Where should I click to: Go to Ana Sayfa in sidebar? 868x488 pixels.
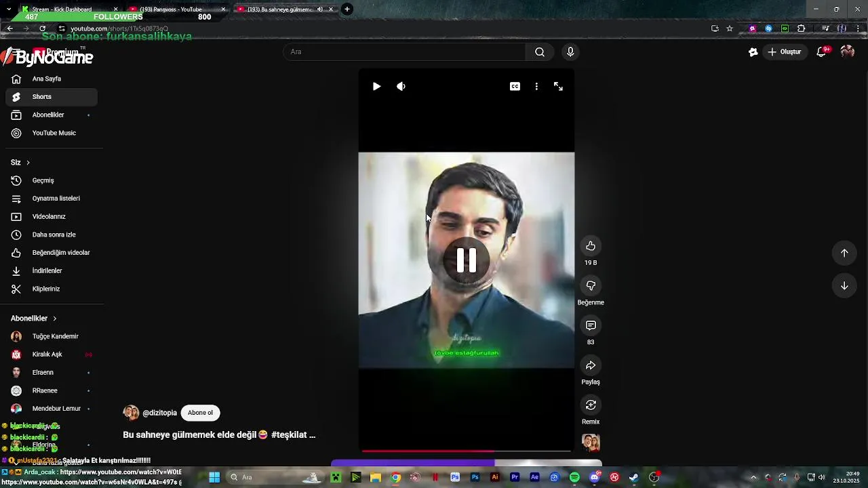tap(52, 79)
